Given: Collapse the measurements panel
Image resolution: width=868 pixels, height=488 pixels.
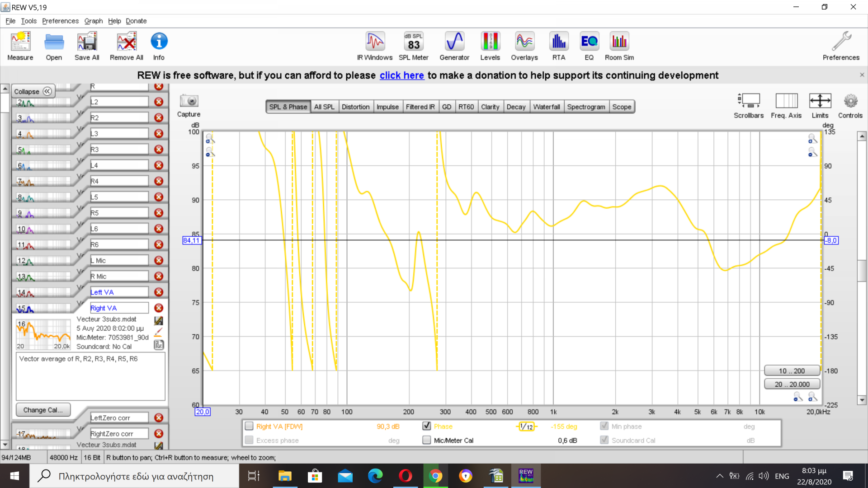Looking at the screenshot, I should tap(33, 91).
